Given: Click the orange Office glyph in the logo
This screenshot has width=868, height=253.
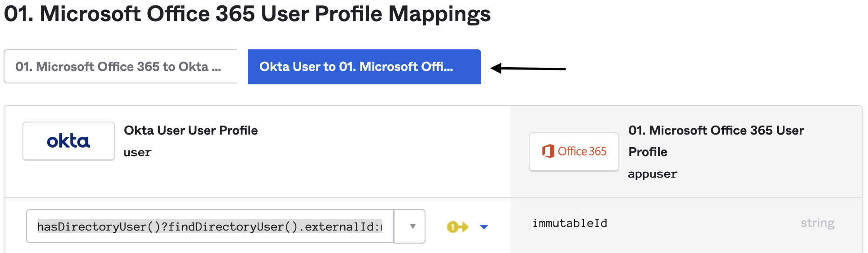Looking at the screenshot, I should pos(548,151).
